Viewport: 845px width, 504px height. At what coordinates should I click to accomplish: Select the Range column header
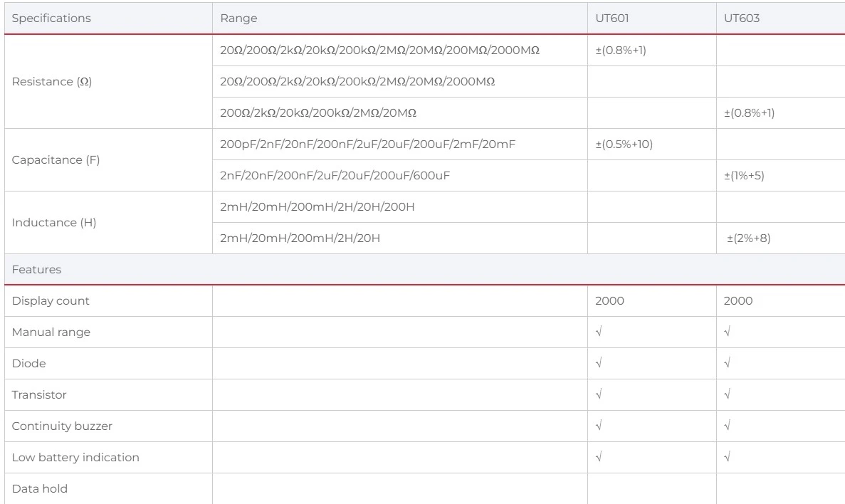pos(238,19)
